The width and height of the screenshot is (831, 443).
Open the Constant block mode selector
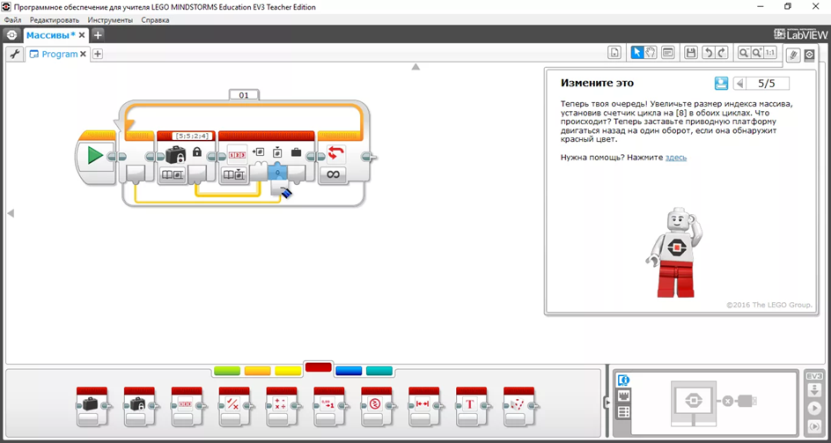(170, 175)
